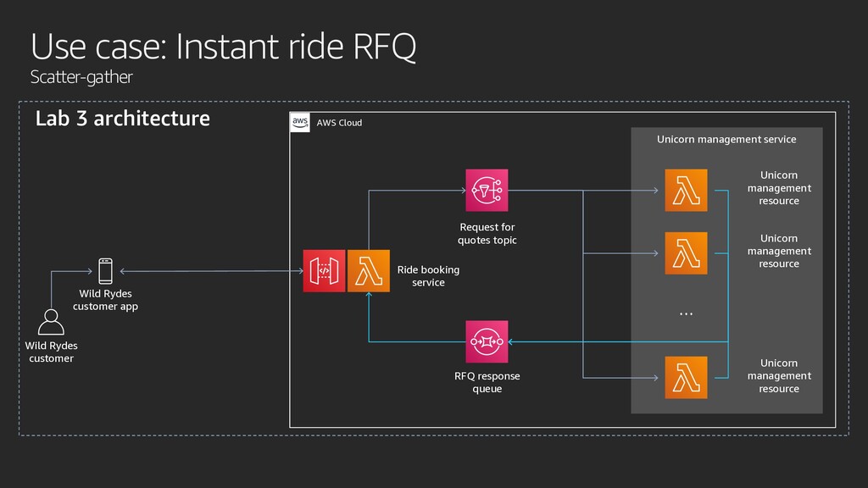This screenshot has height=488, width=868.
Task: Click the 'Wild Rydes customer' label
Action: point(52,352)
